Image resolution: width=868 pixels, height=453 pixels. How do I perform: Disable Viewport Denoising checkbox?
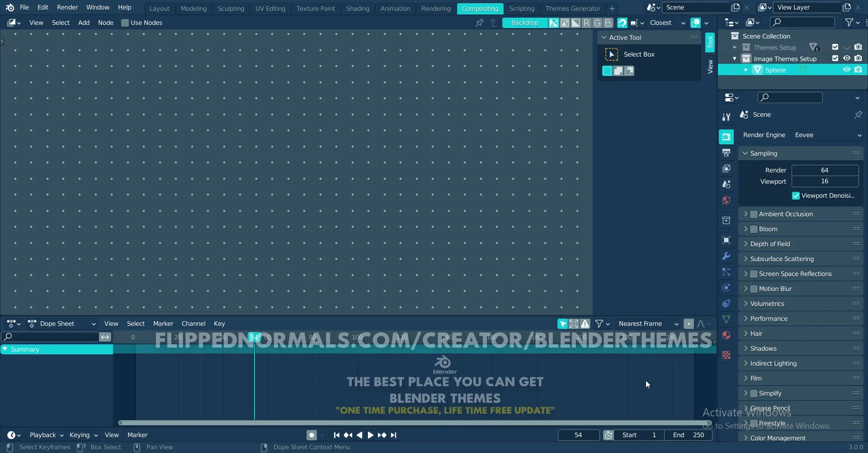click(796, 196)
